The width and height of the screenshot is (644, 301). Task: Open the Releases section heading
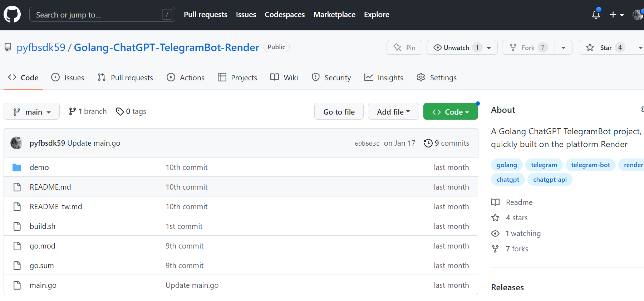507,287
